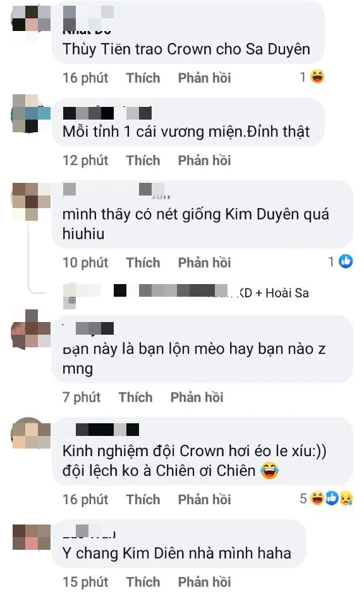Click the 12 phút timestamp
Image resolution: width=364 pixels, height=596 pixels.
[85, 161]
